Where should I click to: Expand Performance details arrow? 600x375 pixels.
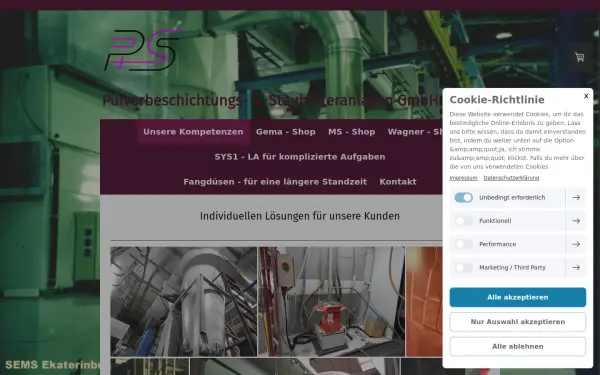coord(576,244)
